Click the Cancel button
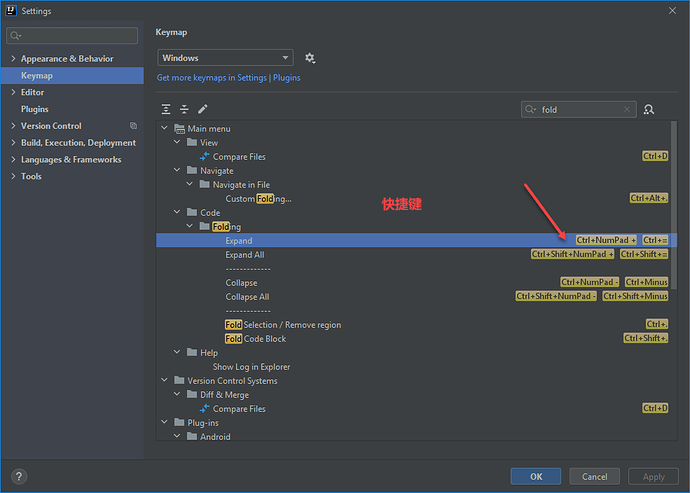 tap(594, 476)
